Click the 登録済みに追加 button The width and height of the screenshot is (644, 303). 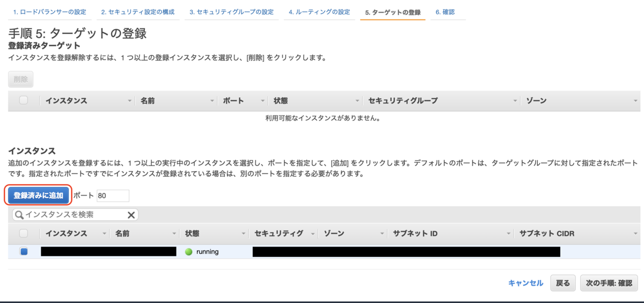tap(38, 196)
